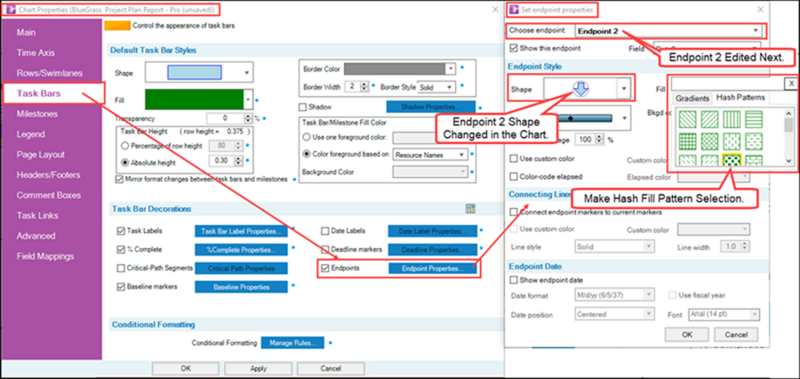
Task: Toggle the Endpoints checkbox
Action: [325, 268]
